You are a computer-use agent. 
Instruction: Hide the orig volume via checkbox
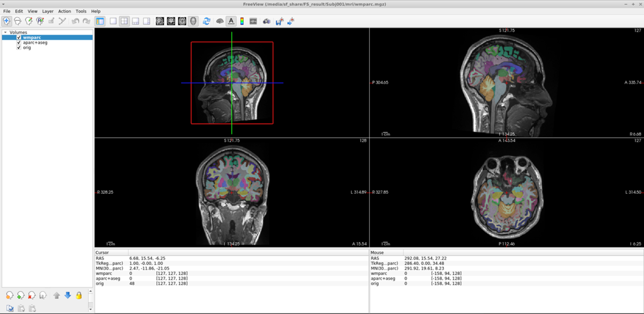coord(19,47)
